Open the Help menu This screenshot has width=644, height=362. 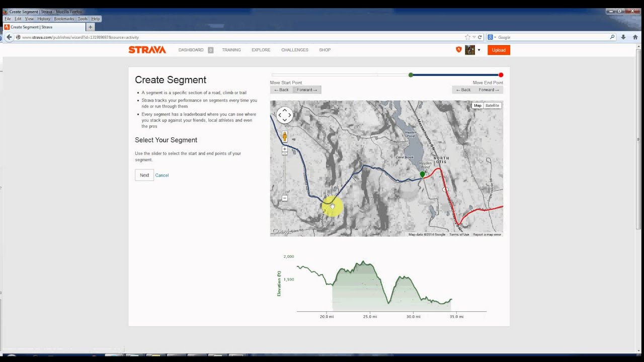pos(96,19)
